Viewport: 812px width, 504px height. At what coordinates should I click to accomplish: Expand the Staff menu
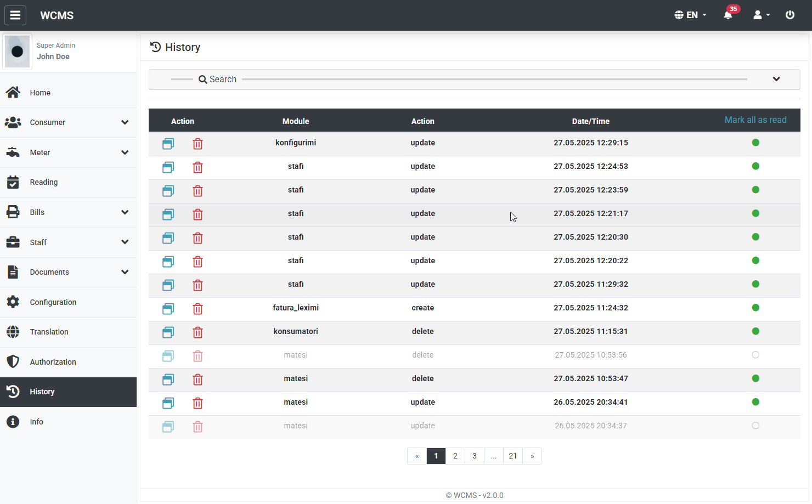click(x=68, y=242)
